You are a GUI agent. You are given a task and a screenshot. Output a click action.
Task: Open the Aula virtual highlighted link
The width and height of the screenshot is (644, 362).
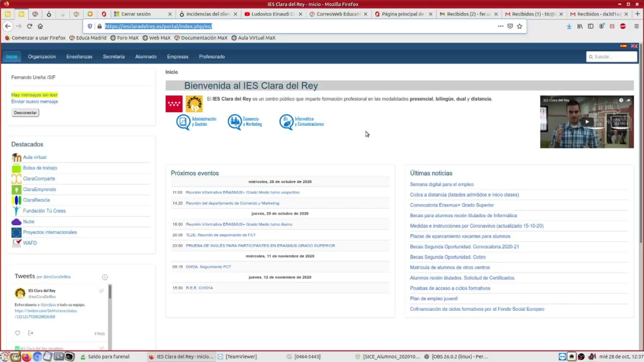click(x=35, y=157)
